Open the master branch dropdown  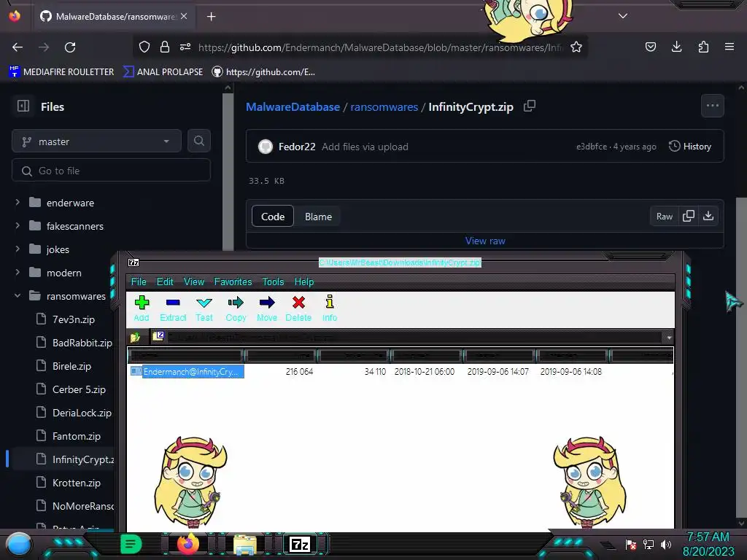pos(97,141)
